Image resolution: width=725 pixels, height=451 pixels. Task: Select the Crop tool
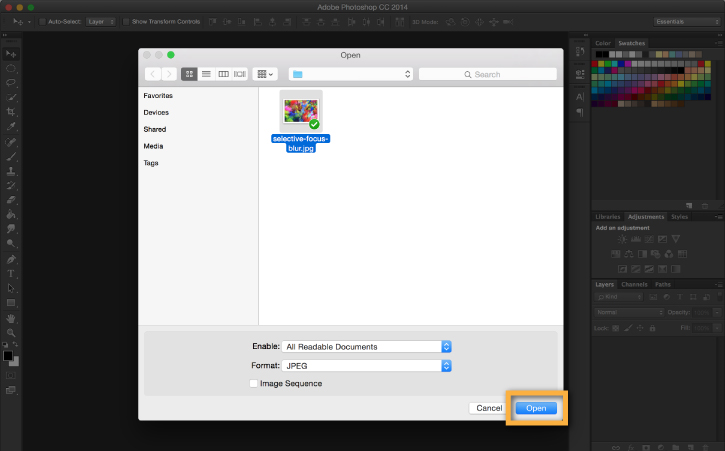(11, 111)
